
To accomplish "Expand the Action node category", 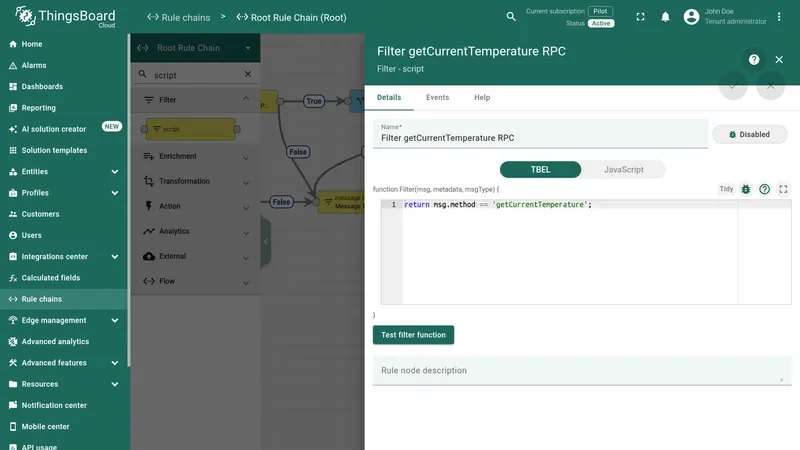I will (x=195, y=207).
